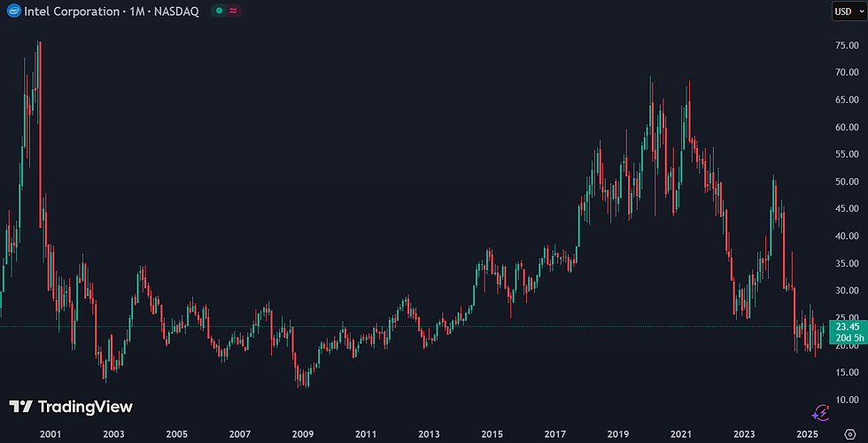Image resolution: width=868 pixels, height=443 pixels.
Task: Click the 60.00 price axis label
Action: coord(848,127)
